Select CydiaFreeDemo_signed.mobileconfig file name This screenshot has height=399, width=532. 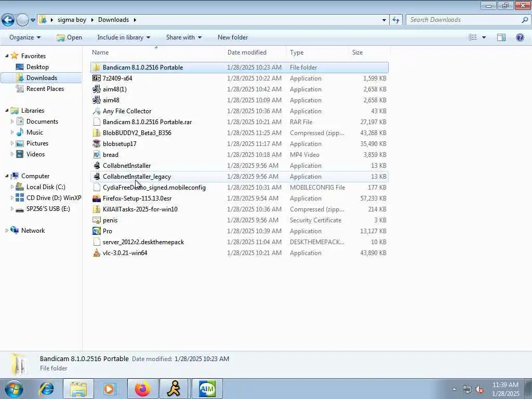[154, 187]
